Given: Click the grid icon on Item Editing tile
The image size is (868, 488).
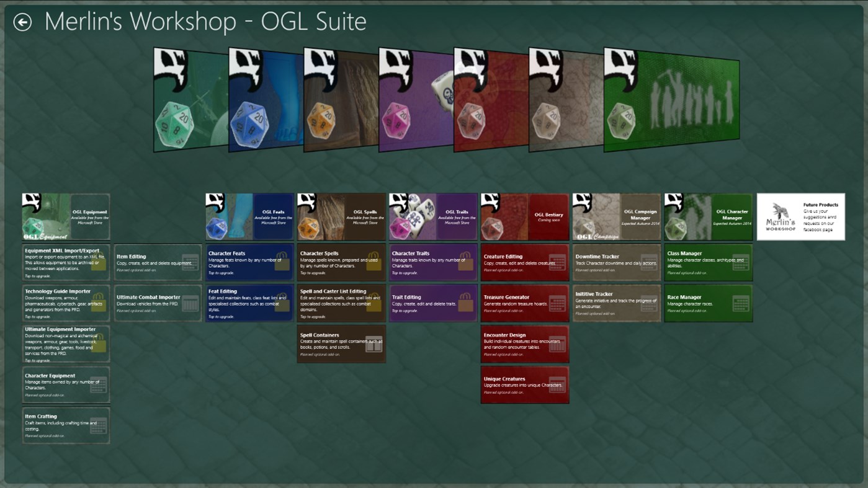Looking at the screenshot, I should pyautogui.click(x=190, y=262).
